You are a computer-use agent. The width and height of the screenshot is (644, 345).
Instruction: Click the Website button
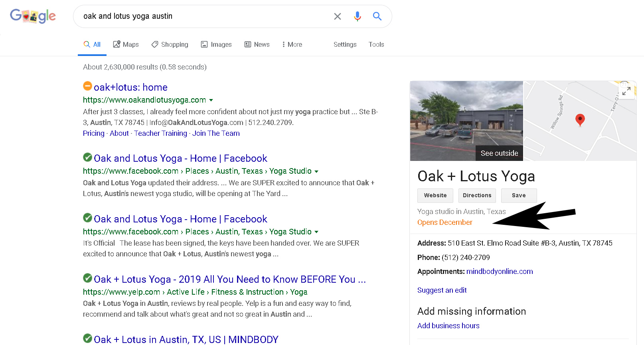pos(435,195)
